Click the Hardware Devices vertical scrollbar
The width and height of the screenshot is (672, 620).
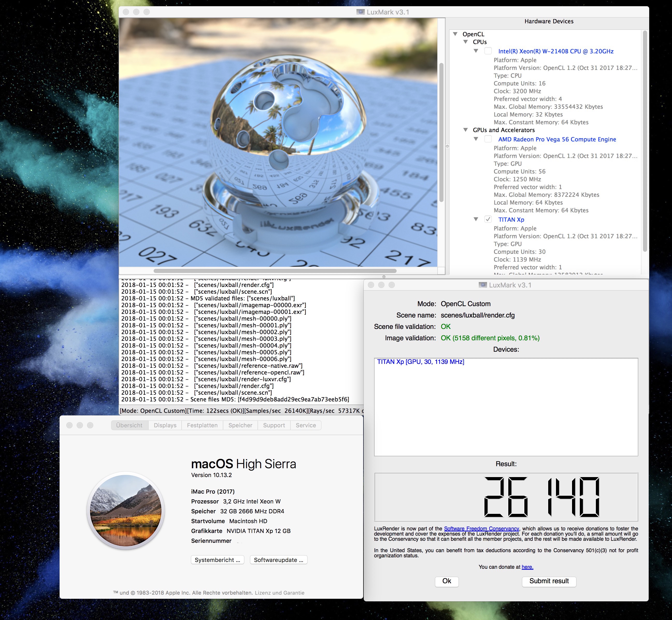(x=645, y=141)
